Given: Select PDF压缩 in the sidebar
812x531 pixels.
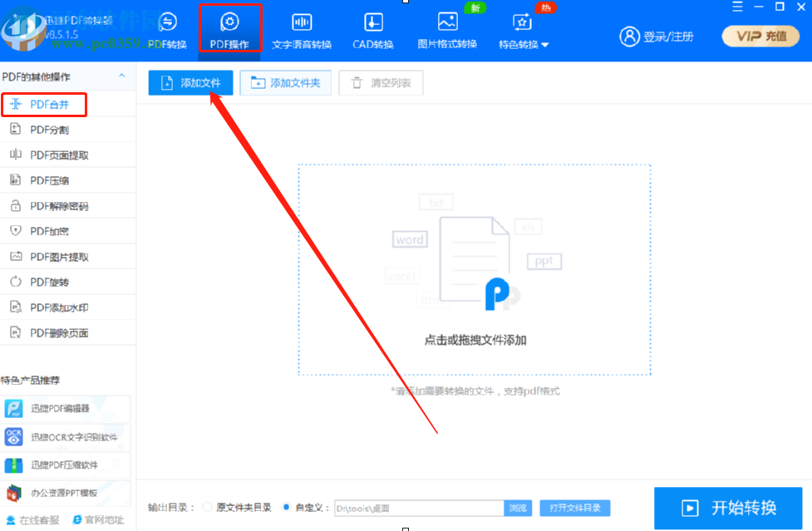Looking at the screenshot, I should pos(50,180).
